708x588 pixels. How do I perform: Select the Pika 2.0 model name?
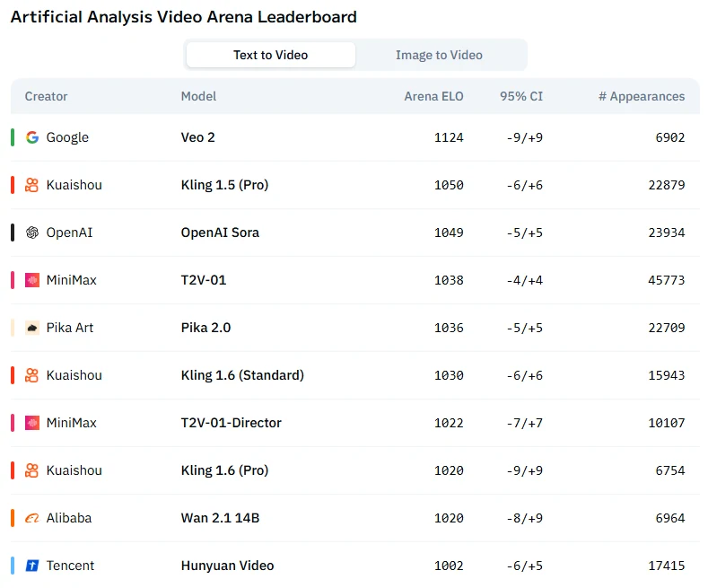pyautogui.click(x=205, y=328)
